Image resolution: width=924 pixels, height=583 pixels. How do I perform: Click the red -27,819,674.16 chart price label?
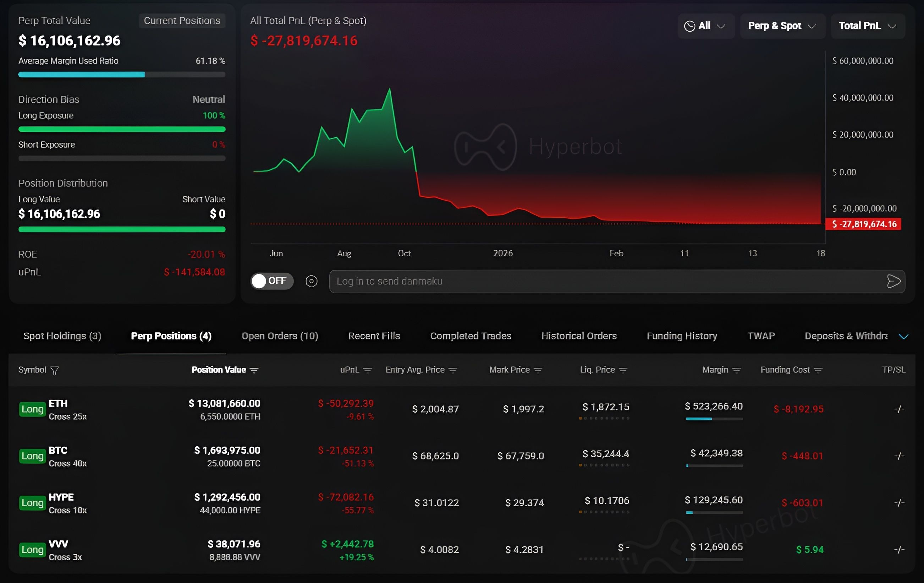863,224
